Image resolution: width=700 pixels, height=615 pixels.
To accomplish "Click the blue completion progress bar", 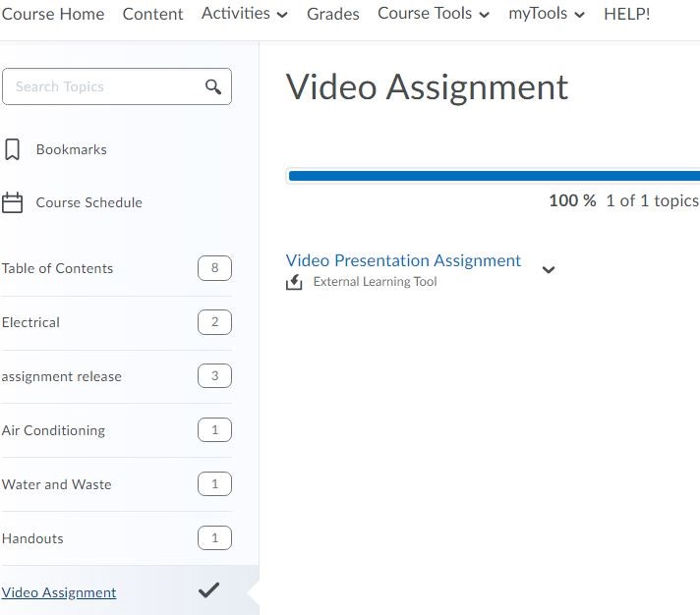I will tap(492, 176).
